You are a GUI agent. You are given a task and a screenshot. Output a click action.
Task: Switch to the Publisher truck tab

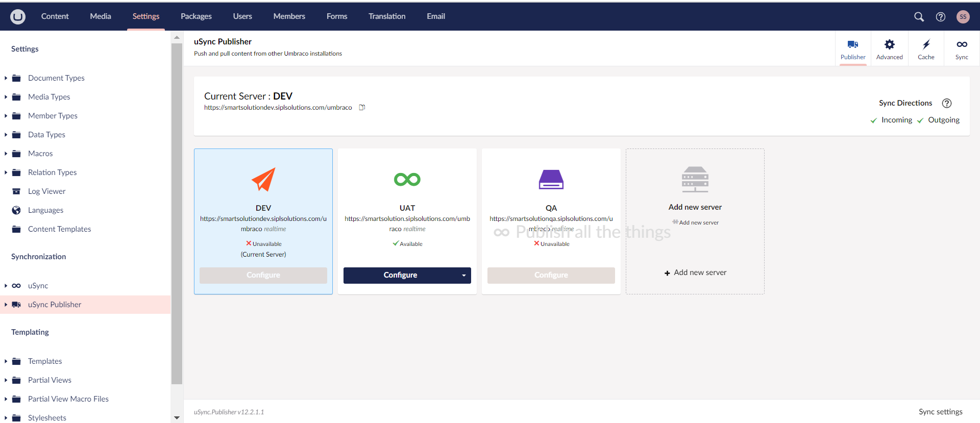pyautogui.click(x=853, y=49)
